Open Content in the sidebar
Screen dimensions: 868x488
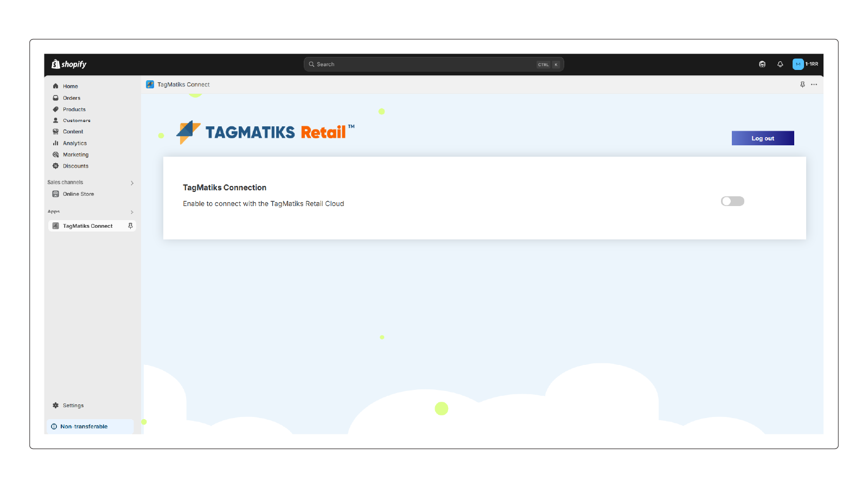coord(73,132)
